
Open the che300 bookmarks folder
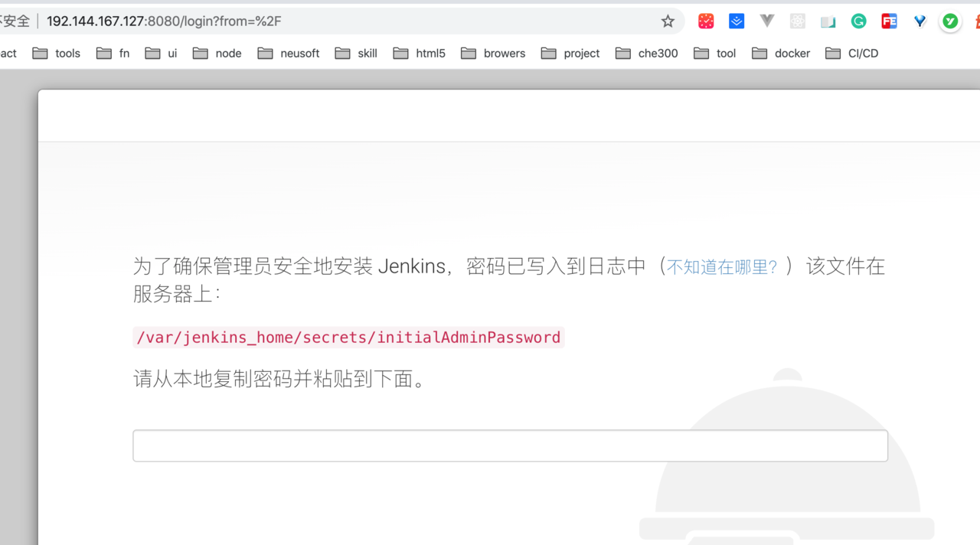[646, 53]
